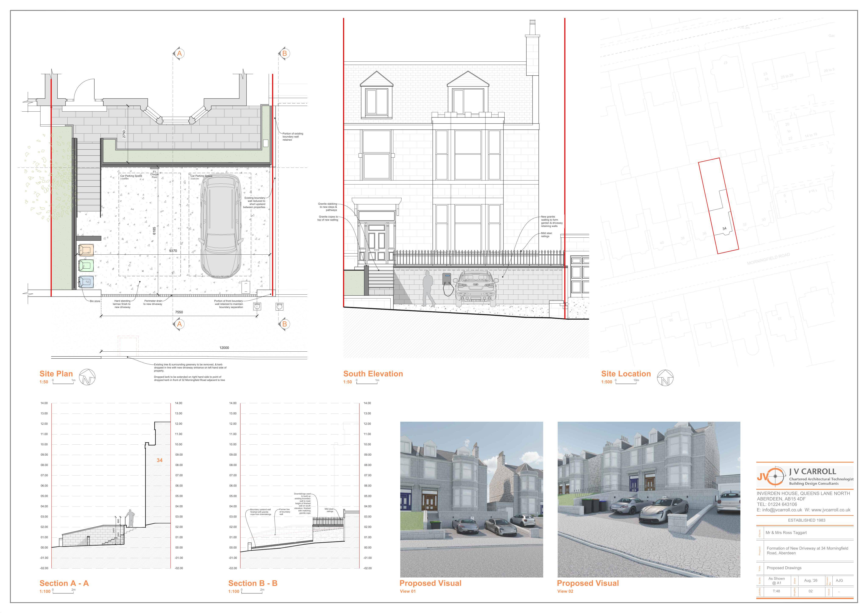Select the walking person in South Elevation
This screenshot has width=868, height=613.
pyautogui.click(x=428, y=288)
